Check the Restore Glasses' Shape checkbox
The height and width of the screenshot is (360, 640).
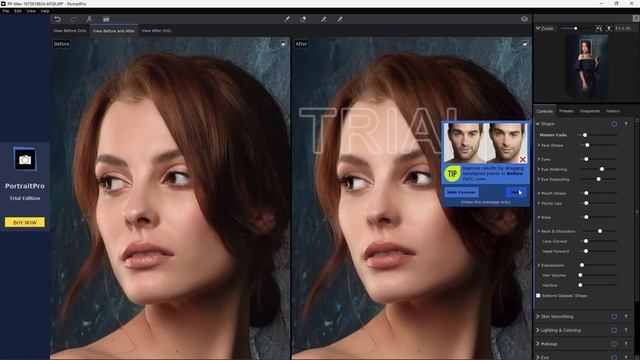coord(538,296)
